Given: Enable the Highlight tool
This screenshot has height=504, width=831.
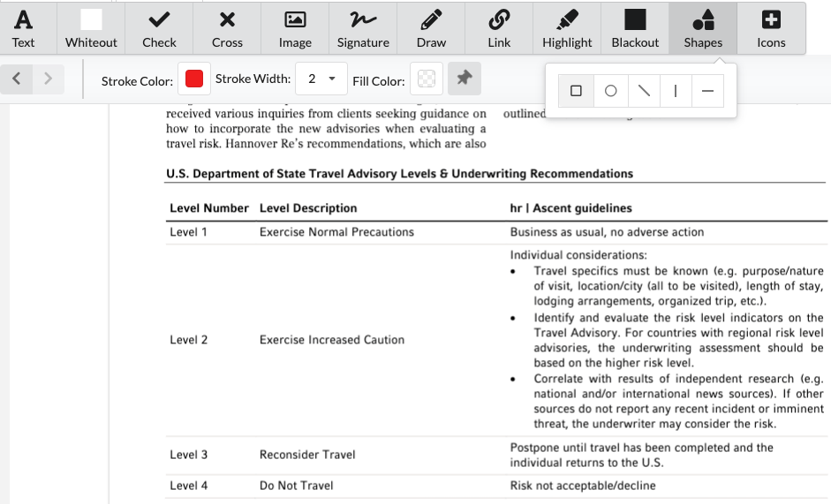Looking at the screenshot, I should point(567,28).
